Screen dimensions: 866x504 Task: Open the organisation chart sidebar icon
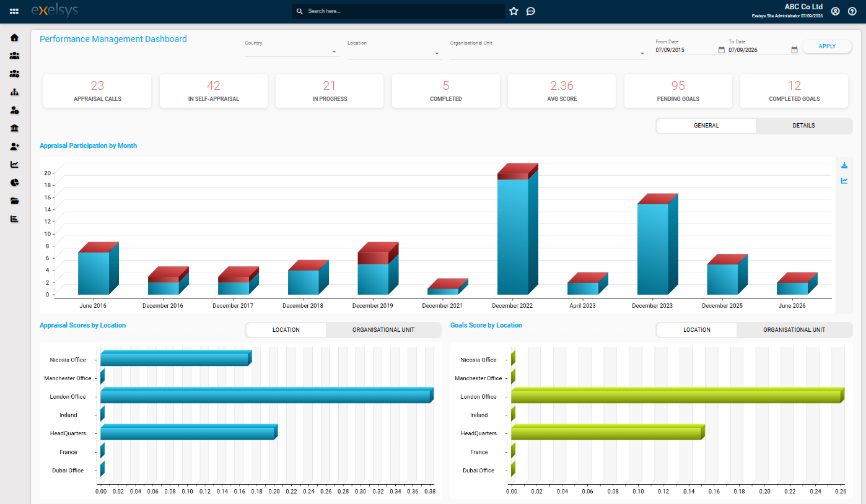(x=14, y=92)
